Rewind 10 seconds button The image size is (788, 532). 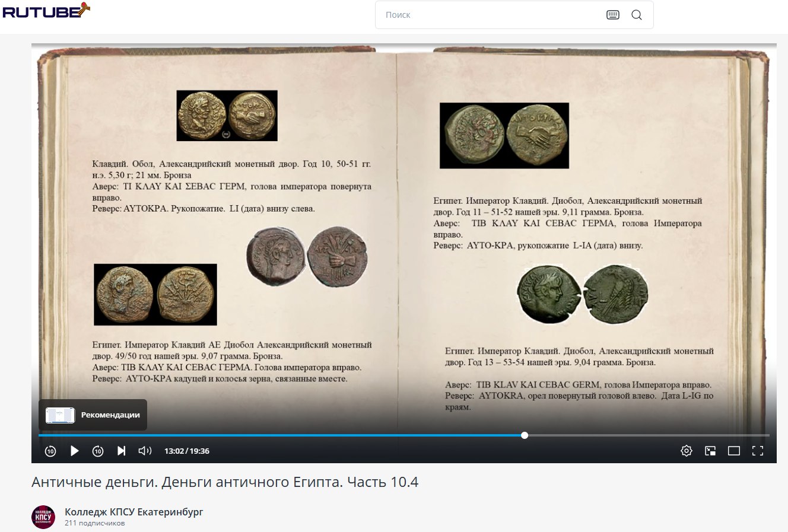[50, 451]
